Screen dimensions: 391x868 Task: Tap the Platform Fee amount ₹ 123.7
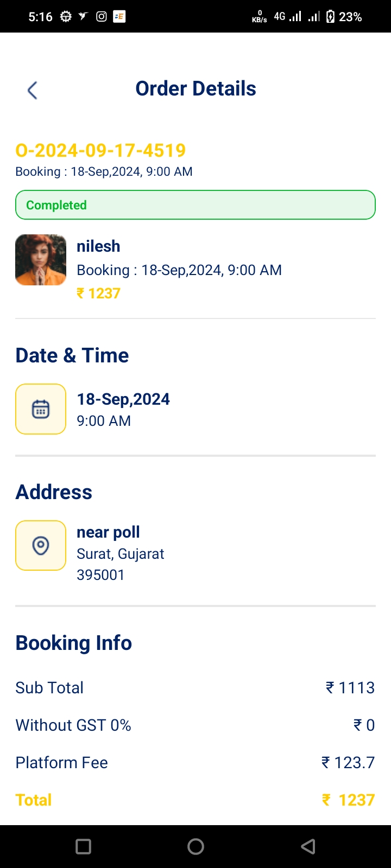point(348,763)
